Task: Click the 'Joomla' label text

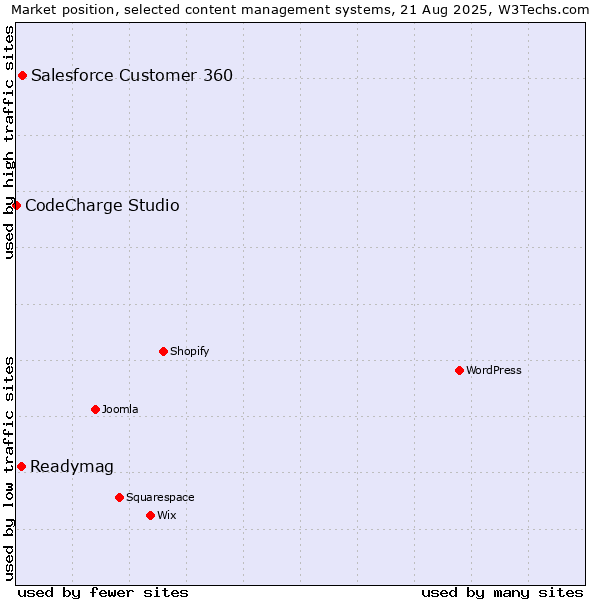Action: (120, 409)
